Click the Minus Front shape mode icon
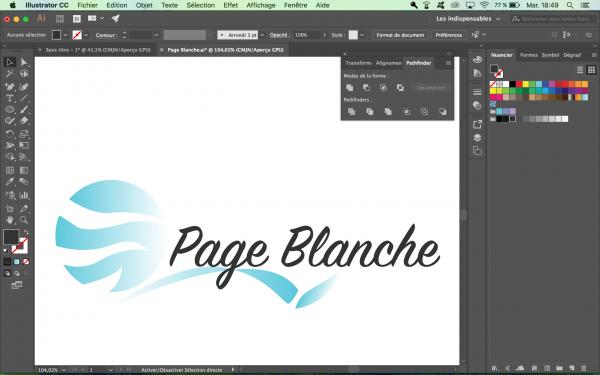600x375 pixels. [366, 88]
